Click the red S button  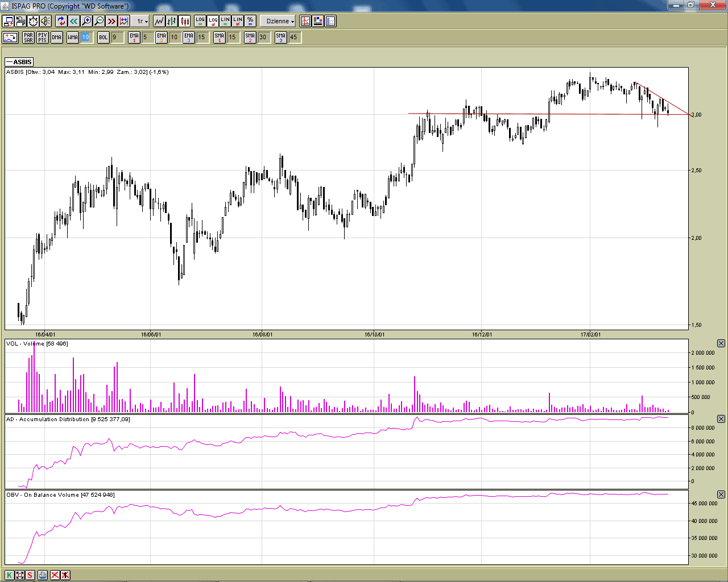(30, 575)
